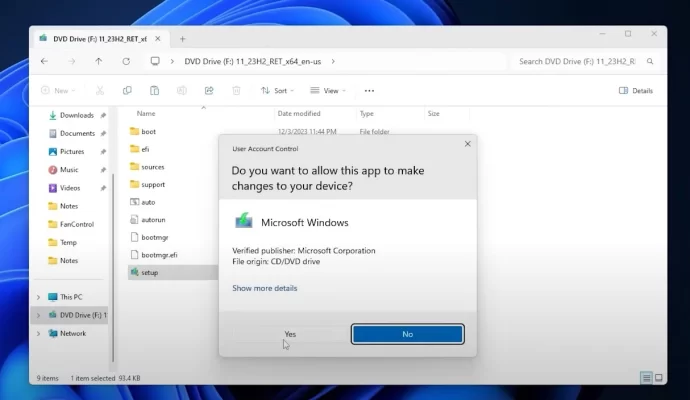Viewport: 690px width, 400px height.
Task: Open Show more details link
Action: (264, 288)
